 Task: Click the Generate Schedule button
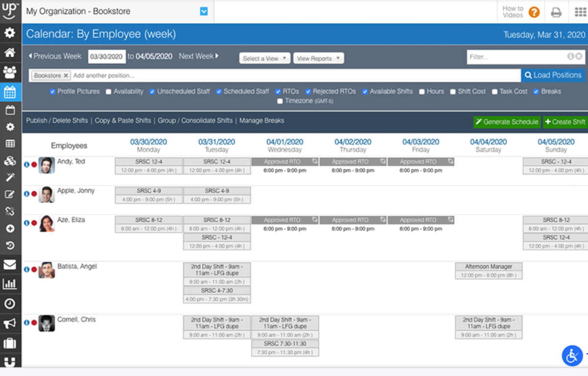pyautogui.click(x=507, y=122)
